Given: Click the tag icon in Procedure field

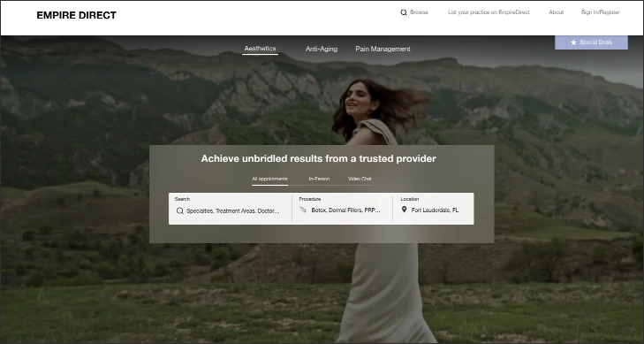Looking at the screenshot, I should point(303,210).
